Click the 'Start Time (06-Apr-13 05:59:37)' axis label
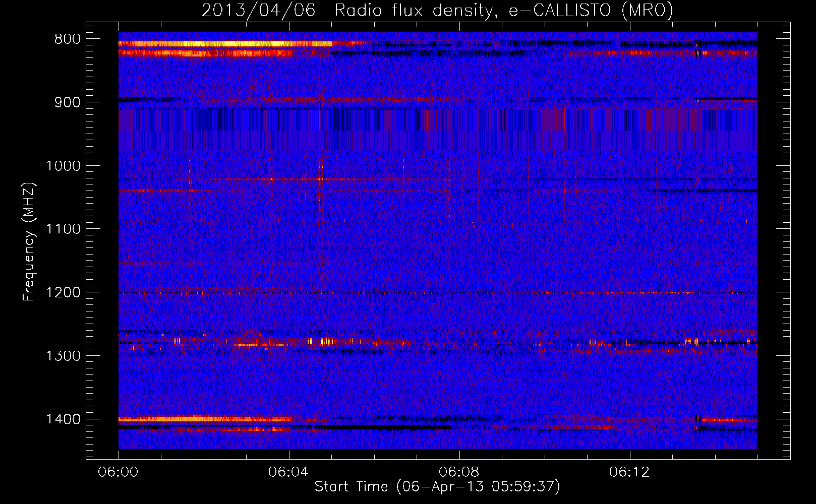The height and width of the screenshot is (504, 816). point(437,487)
